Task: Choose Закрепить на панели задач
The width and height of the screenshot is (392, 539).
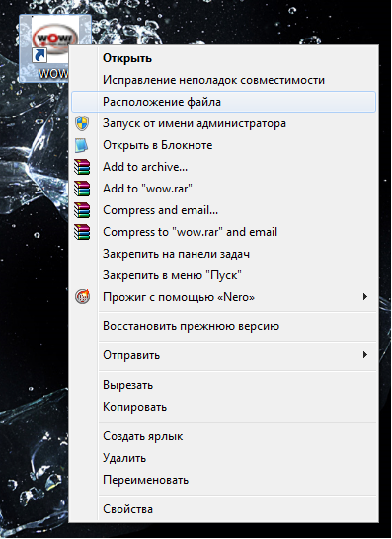Action: coord(223,254)
